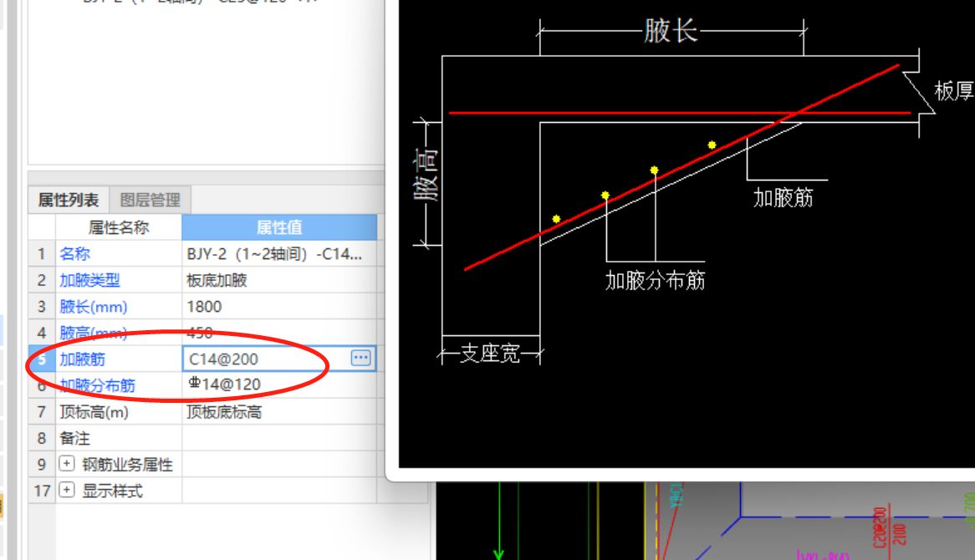Select the 名称 property name
This screenshot has height=560, width=975.
click(74, 253)
